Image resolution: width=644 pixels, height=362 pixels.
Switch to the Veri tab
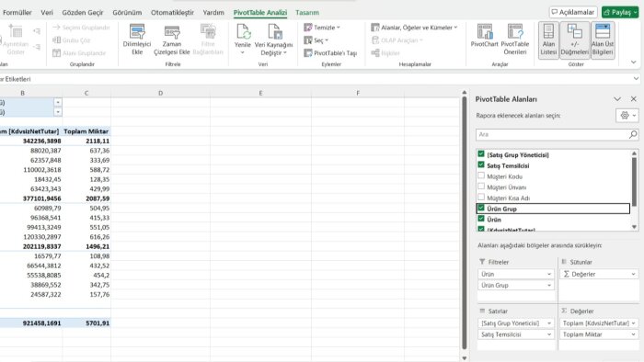point(47,12)
